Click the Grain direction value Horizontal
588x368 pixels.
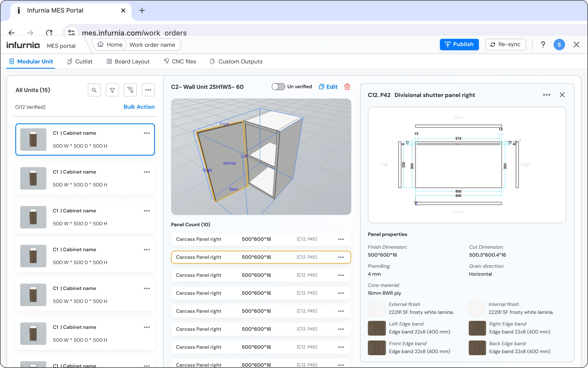pos(480,274)
